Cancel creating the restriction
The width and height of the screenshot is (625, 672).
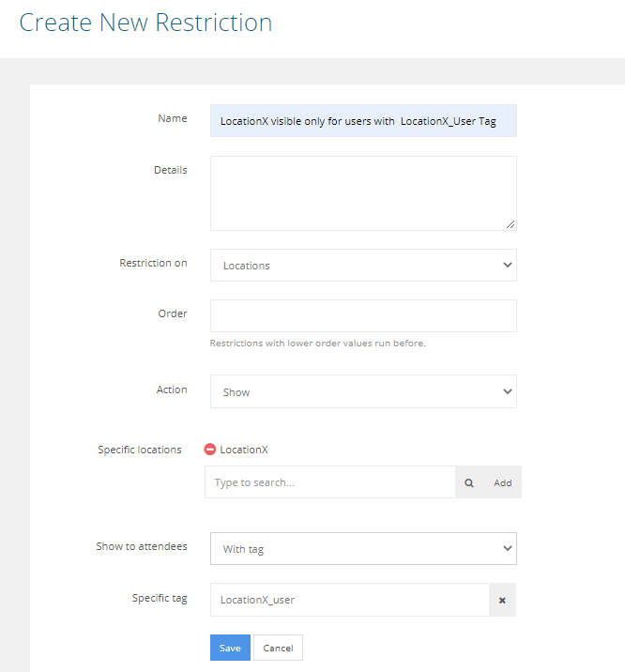coord(278,648)
